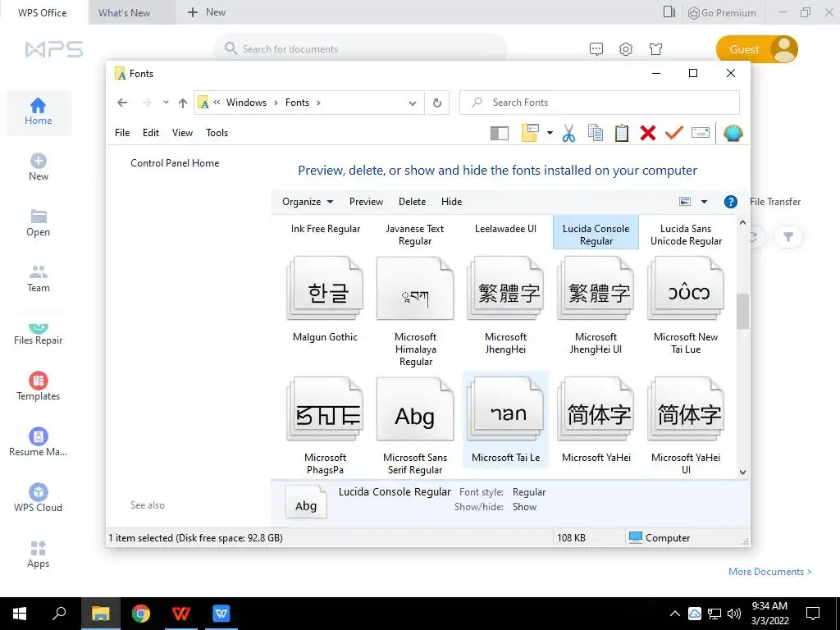Click the fonts list vertical scrollbar thumb
This screenshot has width=840, height=630.
click(742, 311)
